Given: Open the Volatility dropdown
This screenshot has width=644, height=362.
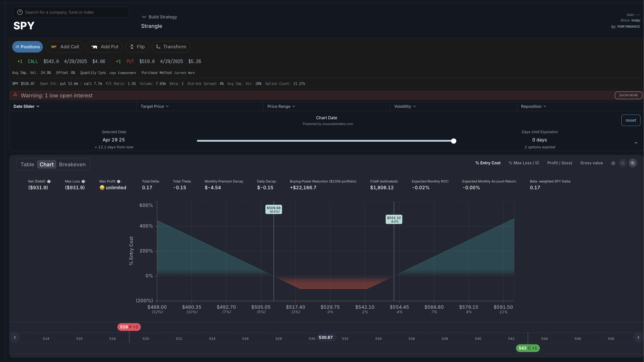Looking at the screenshot, I should tap(405, 106).
